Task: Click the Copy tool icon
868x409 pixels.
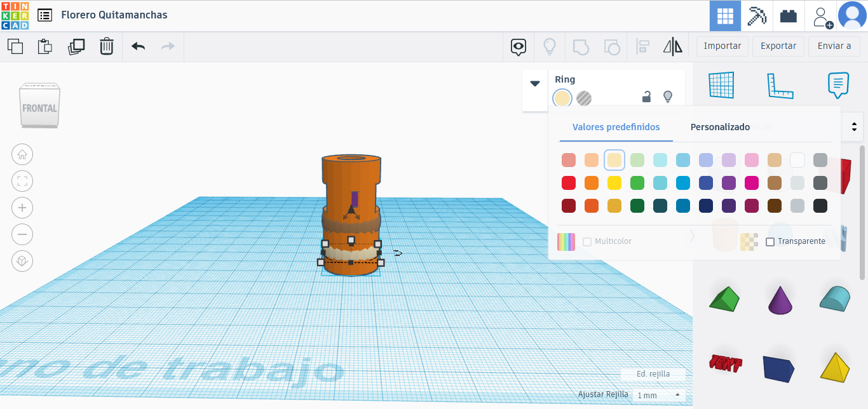Action: 15,46
